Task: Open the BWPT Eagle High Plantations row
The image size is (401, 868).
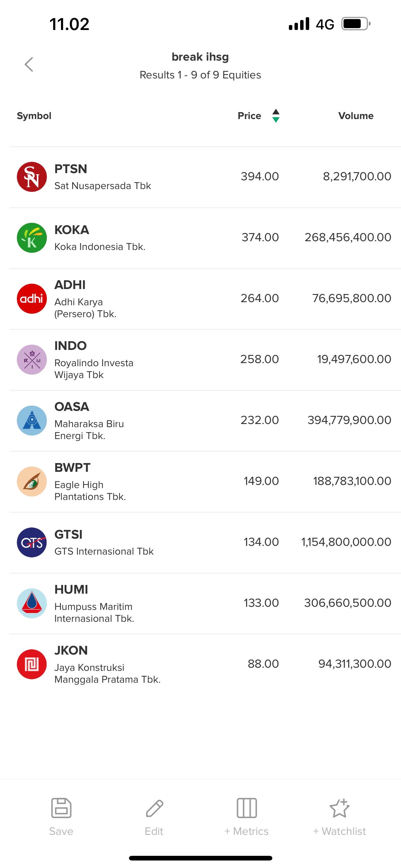Action: [x=200, y=481]
